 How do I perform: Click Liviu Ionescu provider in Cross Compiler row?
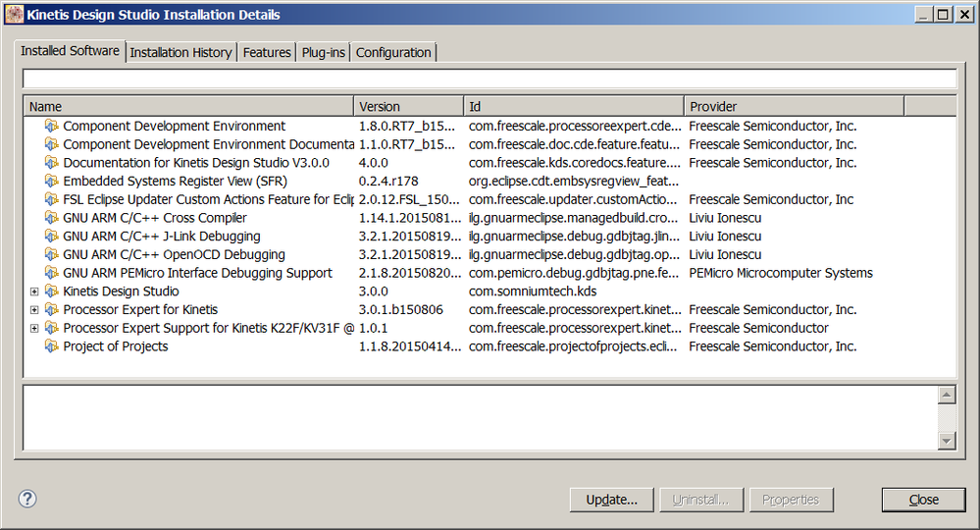[x=725, y=218]
